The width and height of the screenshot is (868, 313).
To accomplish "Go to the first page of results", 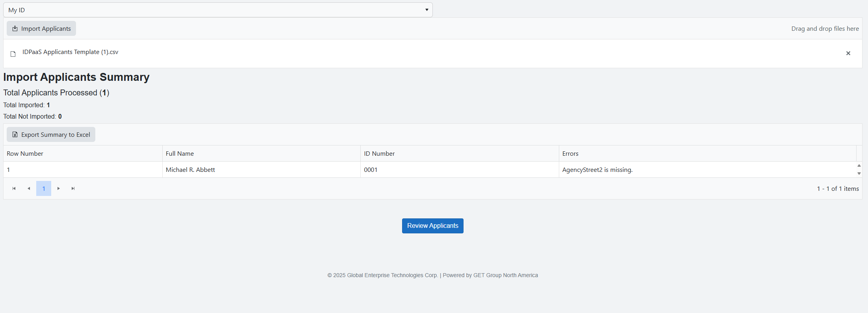I will pyautogui.click(x=14, y=188).
